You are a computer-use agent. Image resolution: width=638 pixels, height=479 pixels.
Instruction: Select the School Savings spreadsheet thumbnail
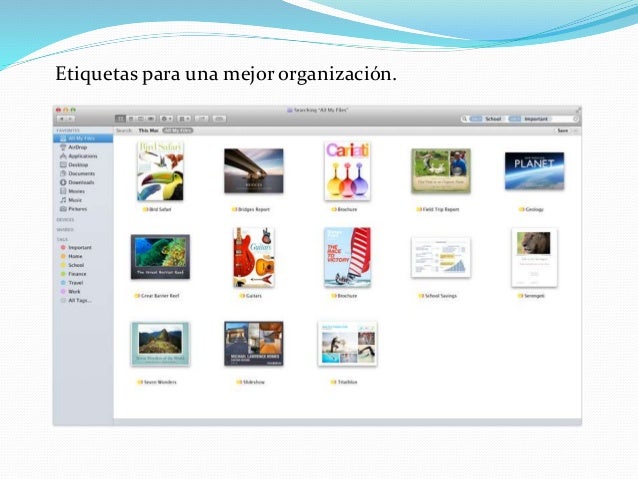(441, 257)
